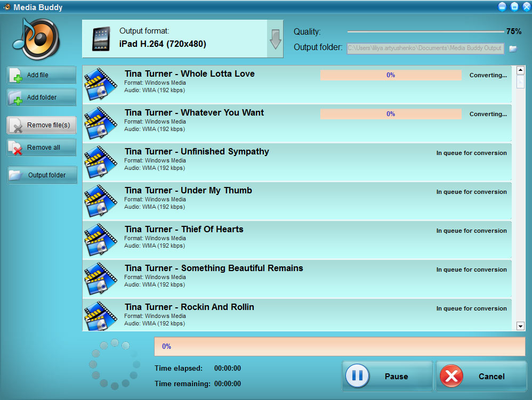Select 'Tina Turner - Unfinished Sympathy' title
The height and width of the screenshot is (400, 532).
coord(197,151)
